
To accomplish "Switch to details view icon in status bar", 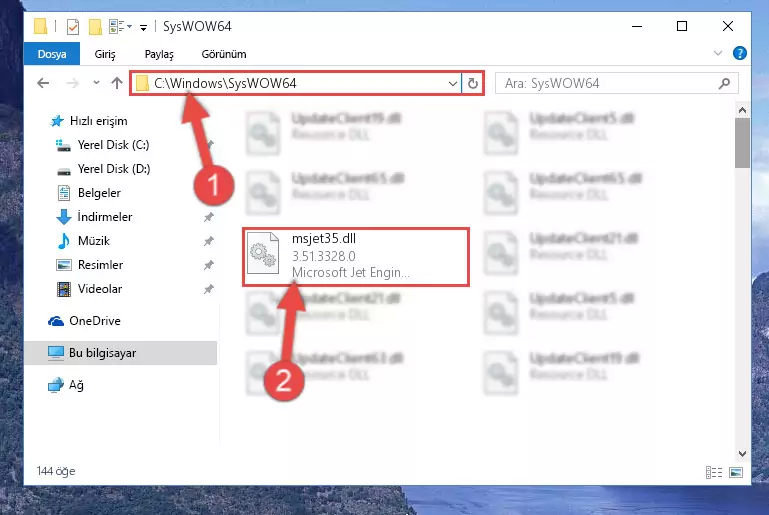I will click(714, 472).
